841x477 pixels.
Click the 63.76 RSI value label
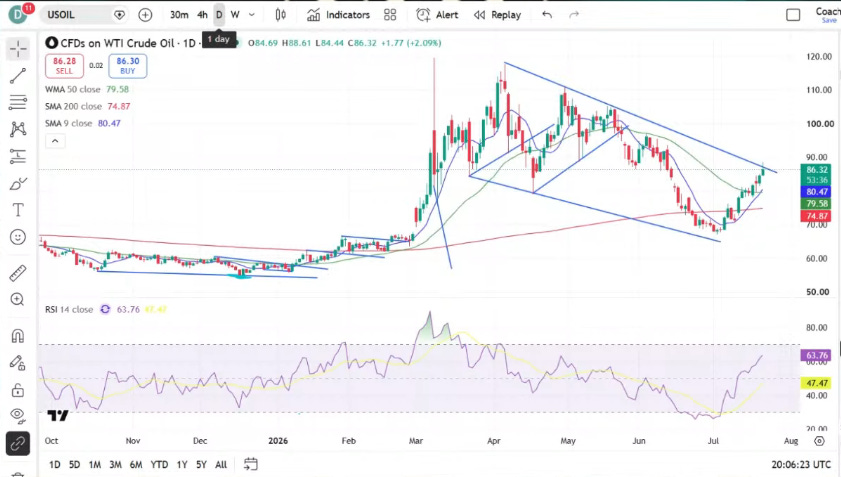pyautogui.click(x=816, y=355)
